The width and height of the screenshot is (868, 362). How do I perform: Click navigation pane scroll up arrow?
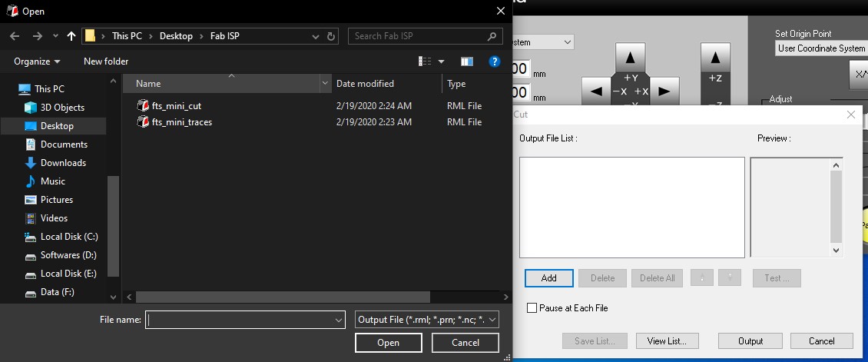(114, 81)
